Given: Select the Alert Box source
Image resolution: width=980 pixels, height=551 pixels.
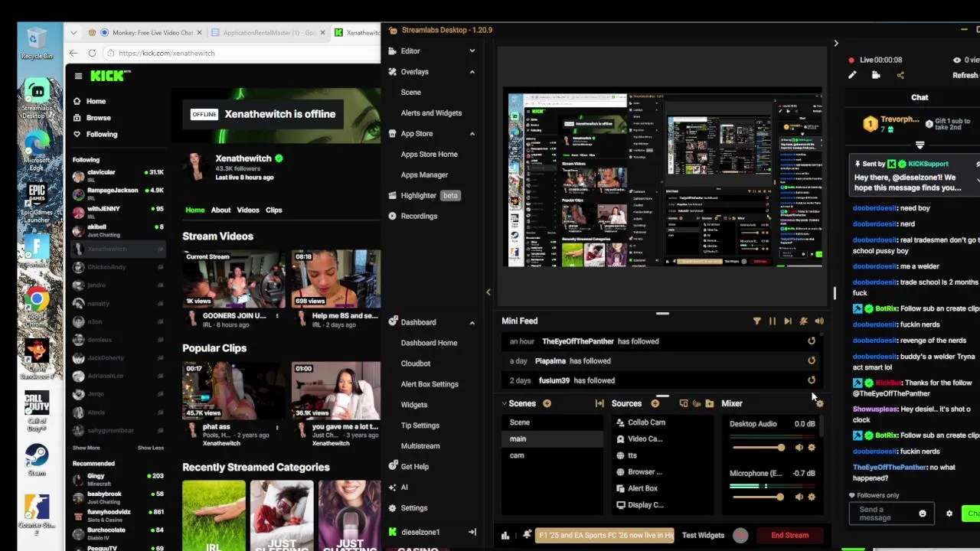Looking at the screenshot, I should tap(642, 488).
